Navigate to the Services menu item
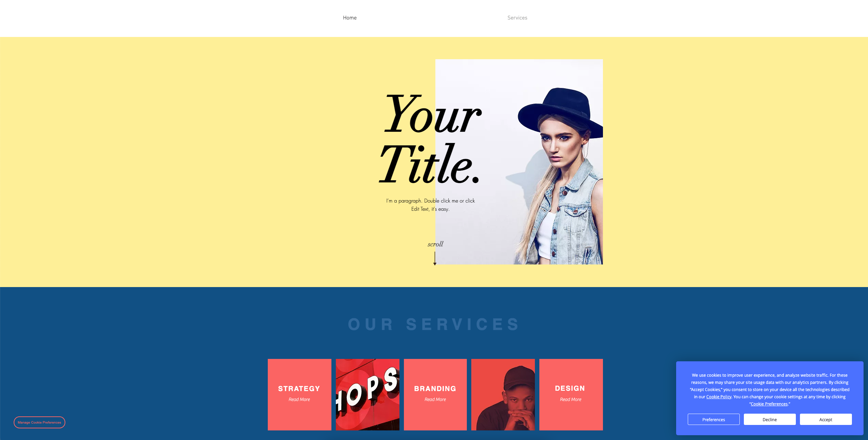Screen dimensions: 868x440 517,17
